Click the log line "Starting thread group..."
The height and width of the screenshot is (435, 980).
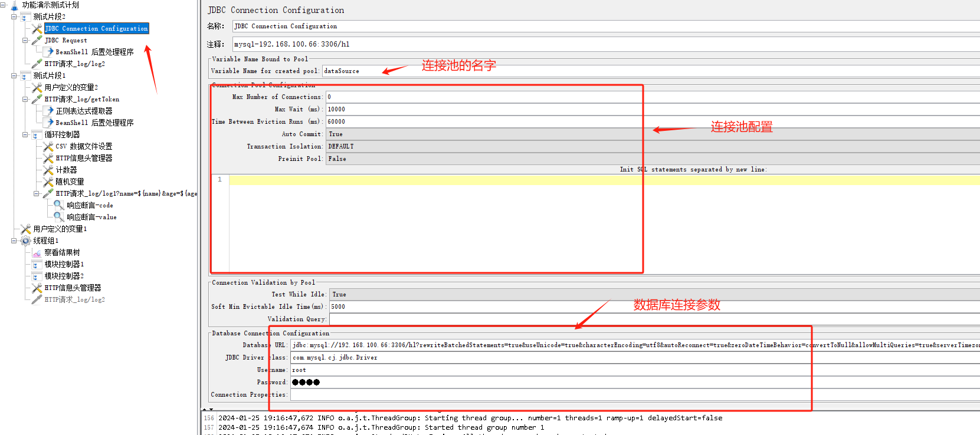click(x=470, y=418)
